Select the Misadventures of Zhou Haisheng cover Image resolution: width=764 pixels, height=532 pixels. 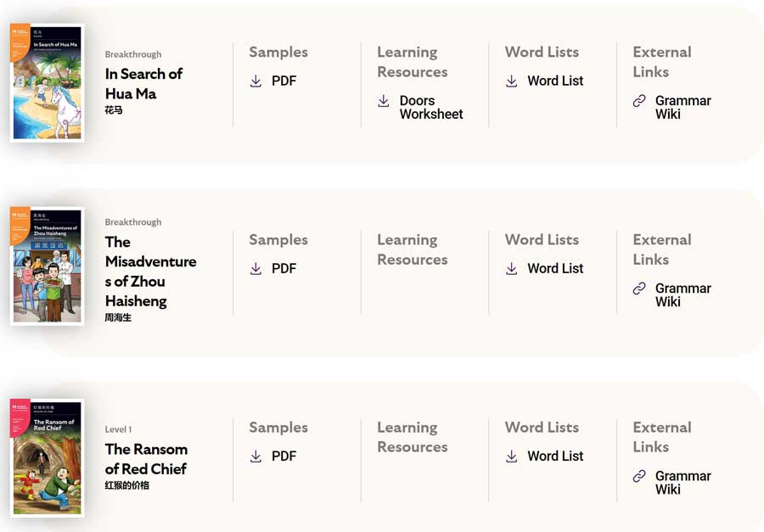click(47, 266)
